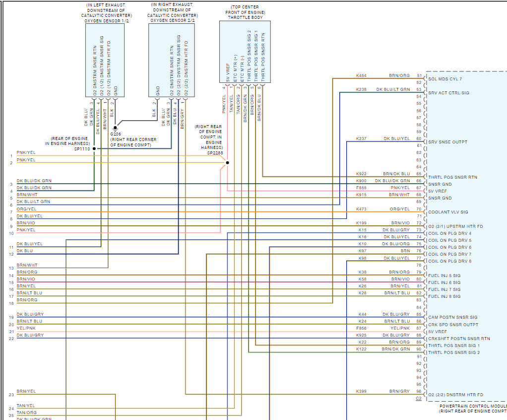Select the FUEL INJ 8 SIG label

(x=444, y=296)
